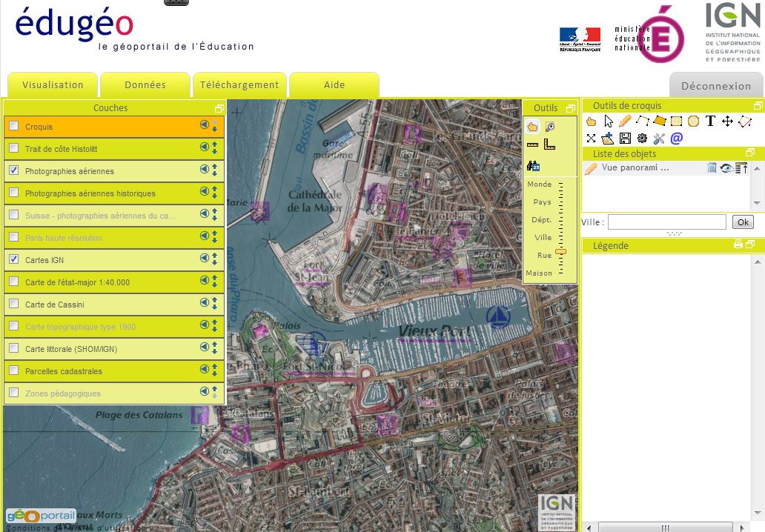Click the Déconnexion button

(716, 86)
